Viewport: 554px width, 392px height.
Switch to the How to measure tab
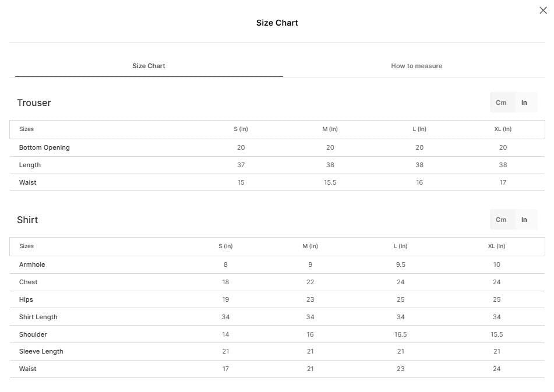pyautogui.click(x=417, y=66)
